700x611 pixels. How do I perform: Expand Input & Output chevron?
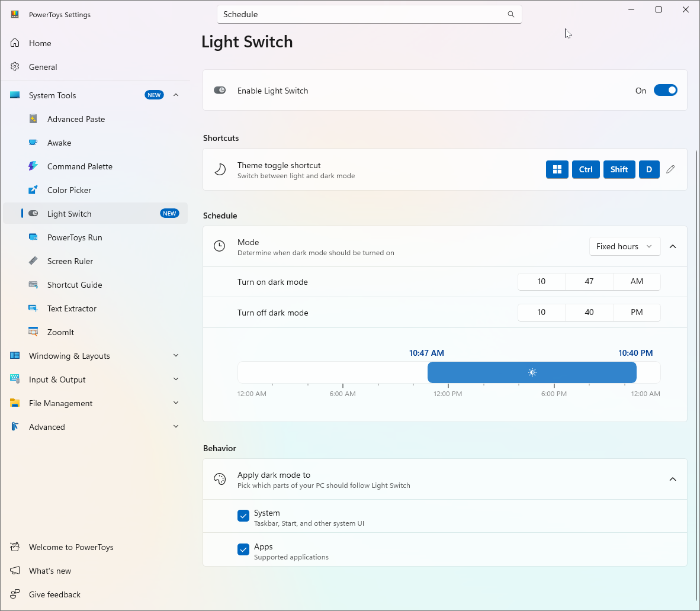[x=176, y=380]
